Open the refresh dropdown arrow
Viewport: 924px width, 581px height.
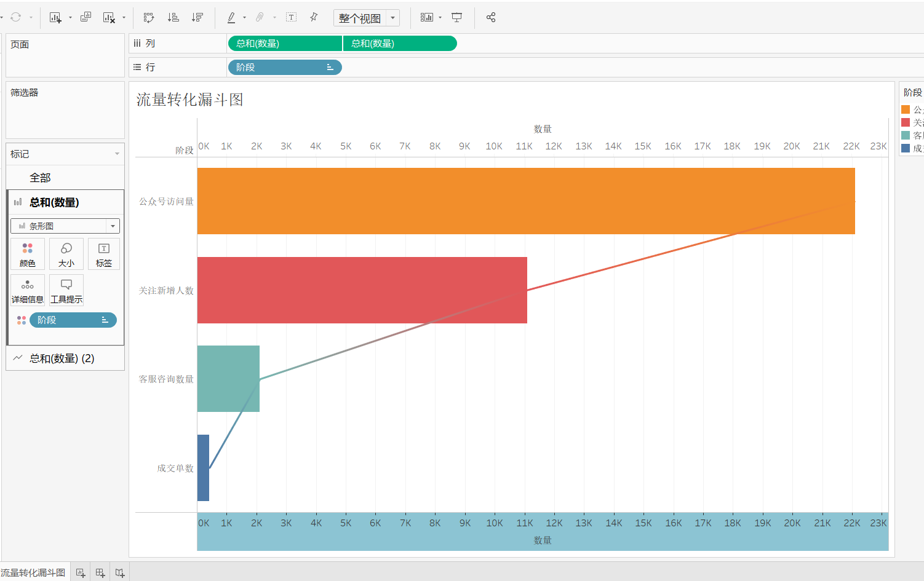point(30,17)
